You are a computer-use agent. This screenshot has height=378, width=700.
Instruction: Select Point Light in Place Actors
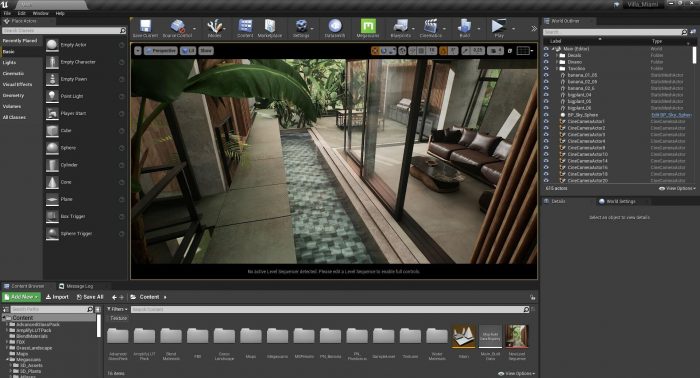tap(85, 96)
